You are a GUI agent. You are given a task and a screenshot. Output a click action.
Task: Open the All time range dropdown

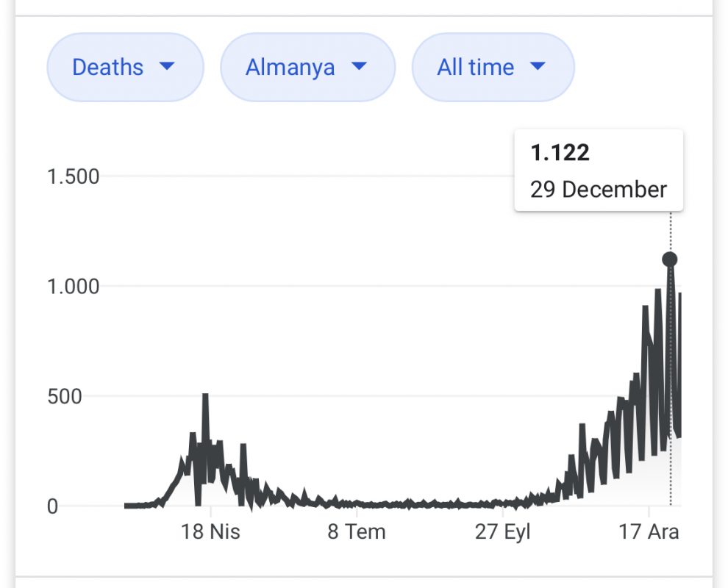pos(492,68)
